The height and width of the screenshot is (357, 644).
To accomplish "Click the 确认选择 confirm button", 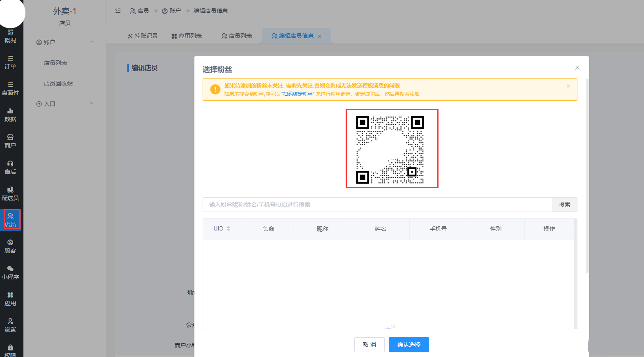I will click(x=409, y=345).
